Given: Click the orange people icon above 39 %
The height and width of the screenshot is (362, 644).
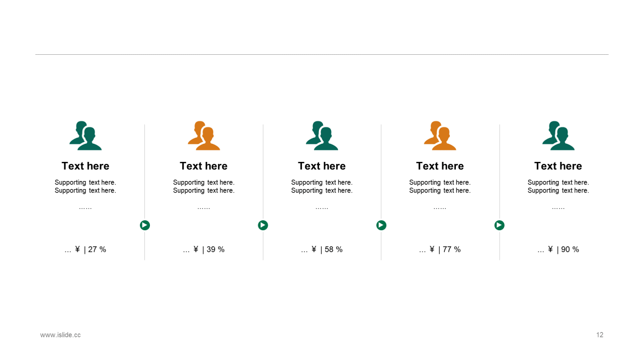Looking at the screenshot, I should tap(204, 136).
